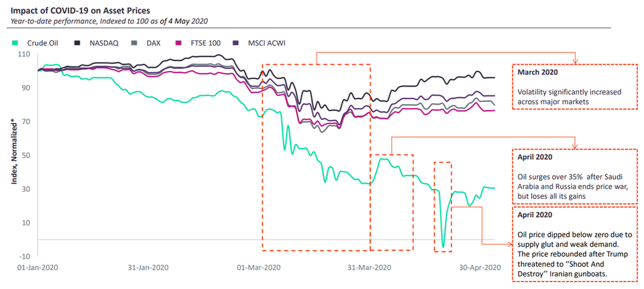The width and height of the screenshot is (644, 289).
Task: Open the April 2020 oil surge annotation
Action: tap(573, 175)
